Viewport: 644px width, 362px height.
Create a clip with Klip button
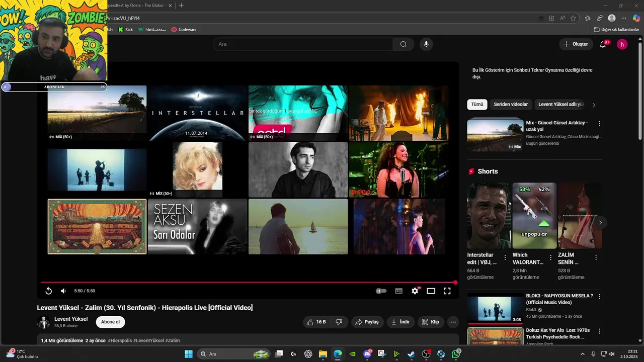(430, 322)
